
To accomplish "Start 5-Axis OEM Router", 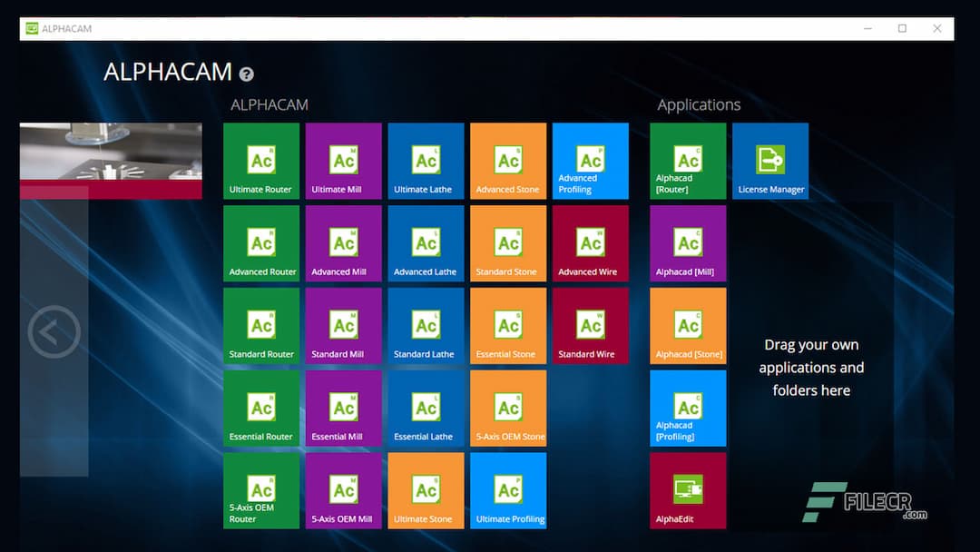I will pyautogui.click(x=260, y=490).
